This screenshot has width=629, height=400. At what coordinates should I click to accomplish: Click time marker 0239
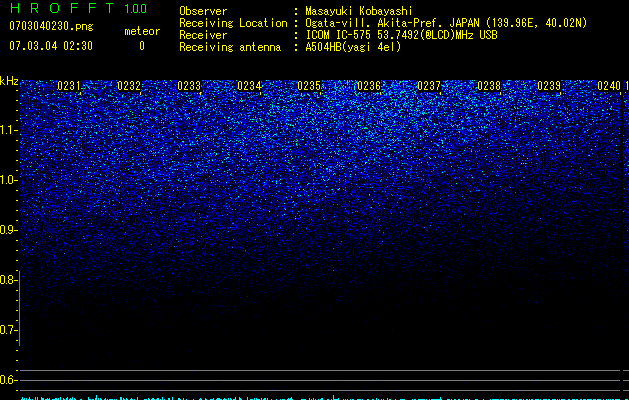click(x=549, y=86)
